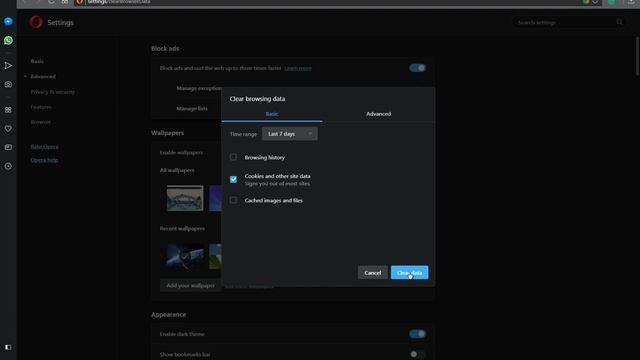
Task: Click the Cancel button
Action: 373,273
